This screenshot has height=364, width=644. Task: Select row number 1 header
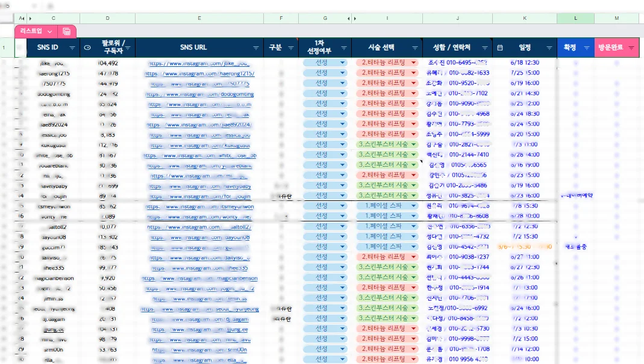[x=4, y=48]
